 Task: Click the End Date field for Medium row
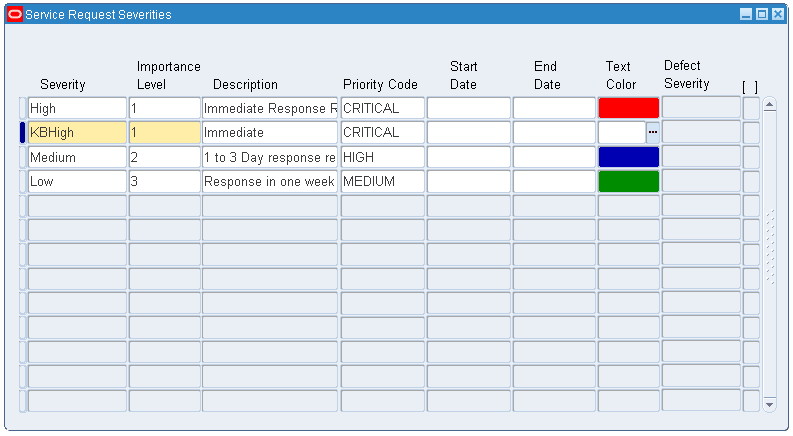click(555, 157)
